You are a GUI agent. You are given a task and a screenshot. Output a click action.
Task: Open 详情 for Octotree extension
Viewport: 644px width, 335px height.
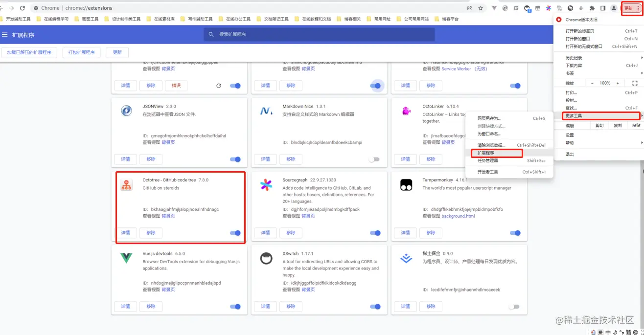[125, 233]
